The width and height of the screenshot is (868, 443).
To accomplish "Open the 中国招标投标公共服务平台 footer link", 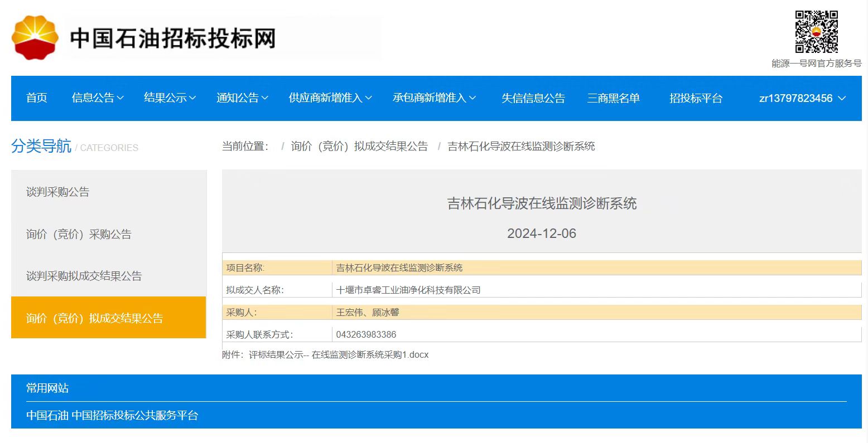I will (135, 415).
